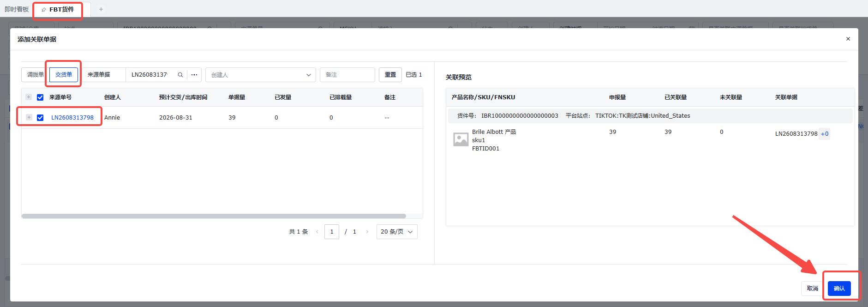868x307 pixels.
Task: Click the 确认 confirm button
Action: (x=839, y=289)
